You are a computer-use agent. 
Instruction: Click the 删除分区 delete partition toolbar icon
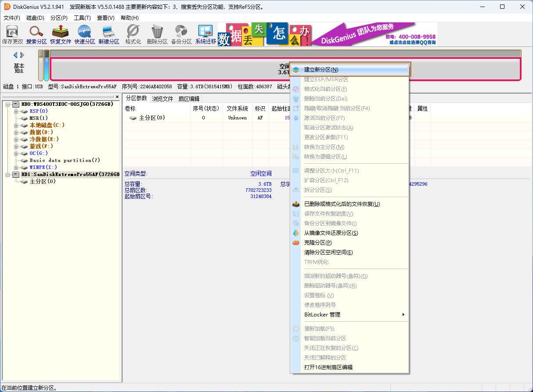(x=157, y=35)
